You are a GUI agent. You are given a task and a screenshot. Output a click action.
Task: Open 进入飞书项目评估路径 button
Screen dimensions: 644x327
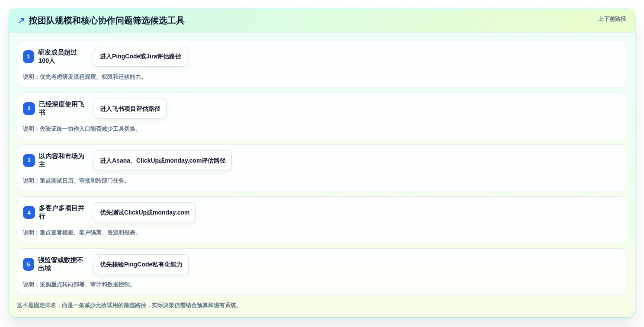(130, 109)
